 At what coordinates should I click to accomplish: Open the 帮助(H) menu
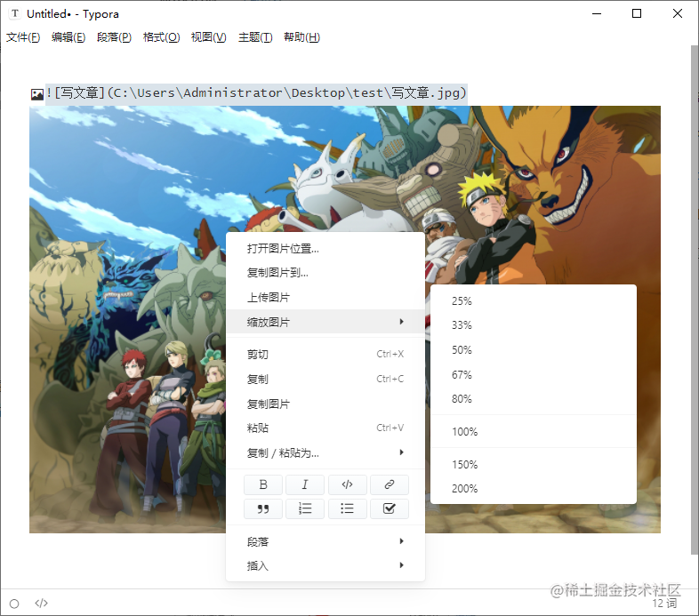(301, 37)
